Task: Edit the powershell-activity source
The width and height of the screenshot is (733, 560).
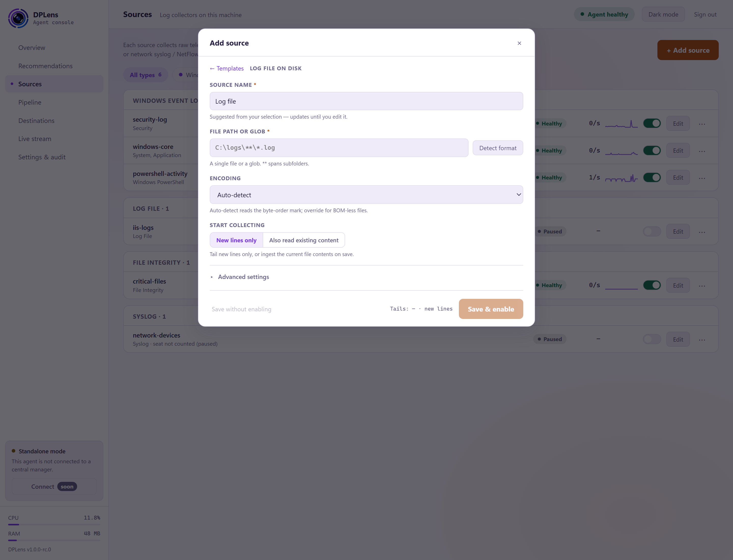Action: click(678, 178)
